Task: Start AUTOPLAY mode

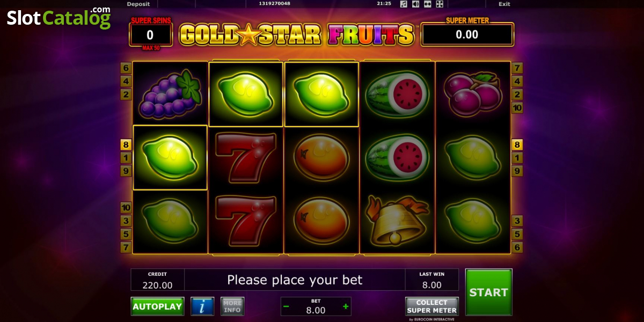Action: (x=157, y=306)
